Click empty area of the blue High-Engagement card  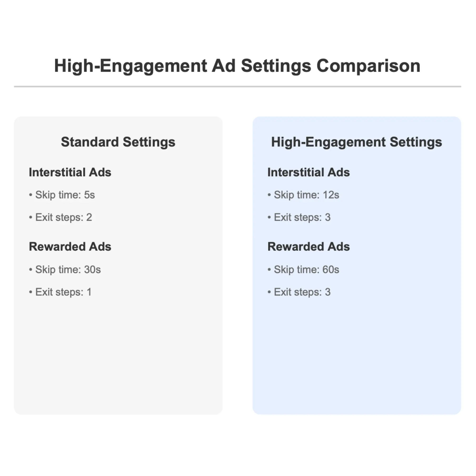(x=357, y=357)
